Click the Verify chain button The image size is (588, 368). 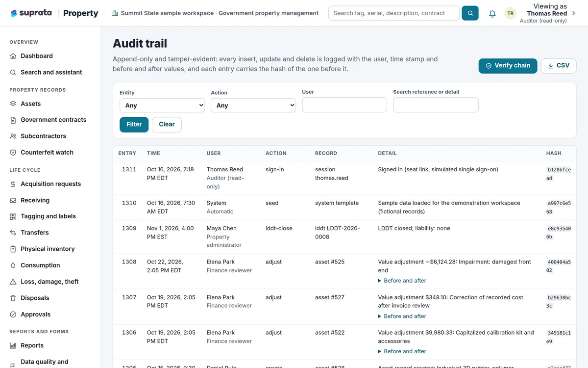[508, 66]
